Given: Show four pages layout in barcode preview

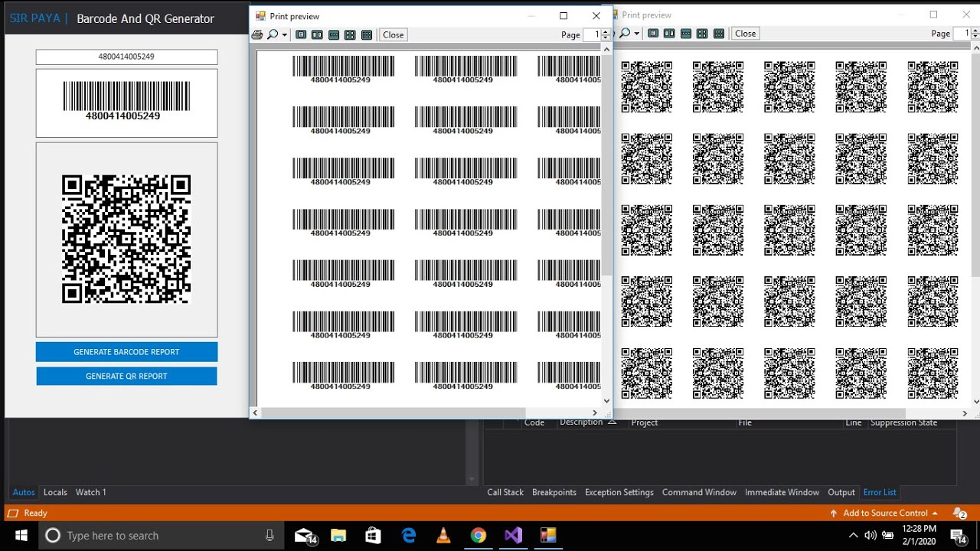Looking at the screenshot, I should tap(350, 34).
